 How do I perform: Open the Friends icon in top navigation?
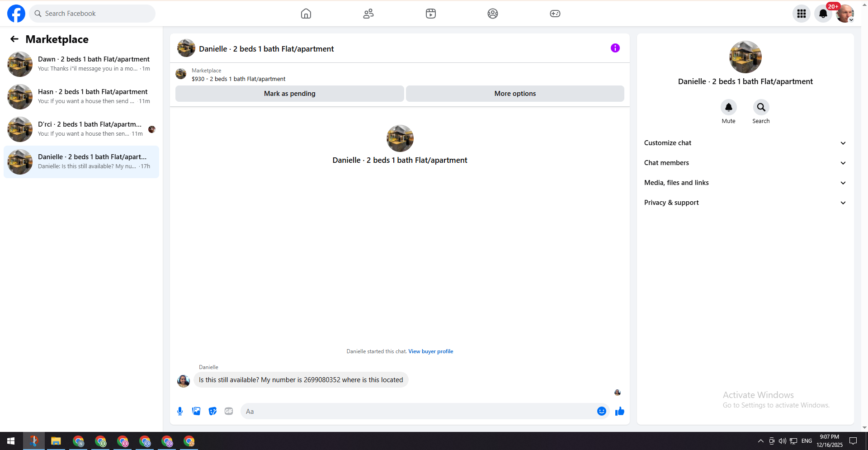[x=368, y=14]
